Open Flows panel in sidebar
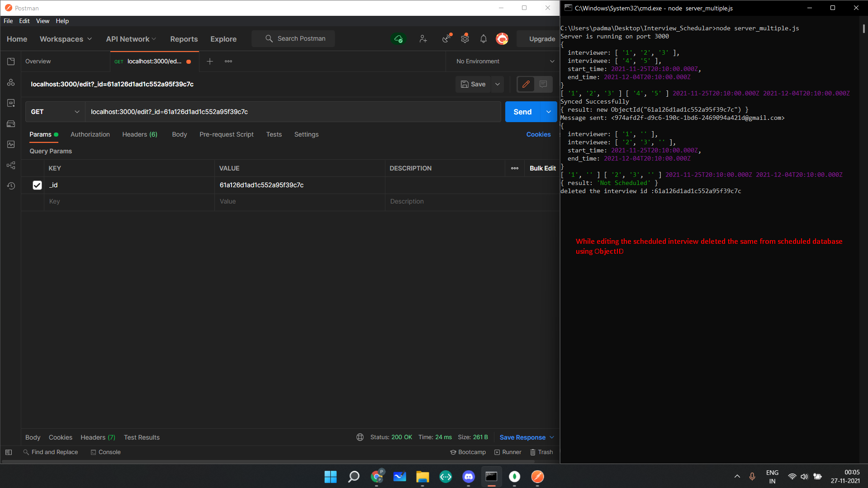 coord(11,165)
